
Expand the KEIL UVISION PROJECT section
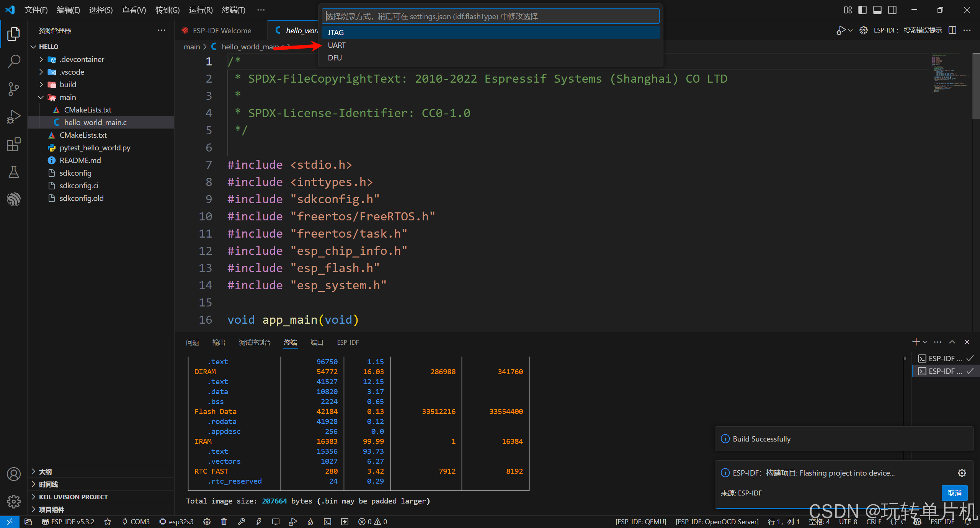pos(34,497)
